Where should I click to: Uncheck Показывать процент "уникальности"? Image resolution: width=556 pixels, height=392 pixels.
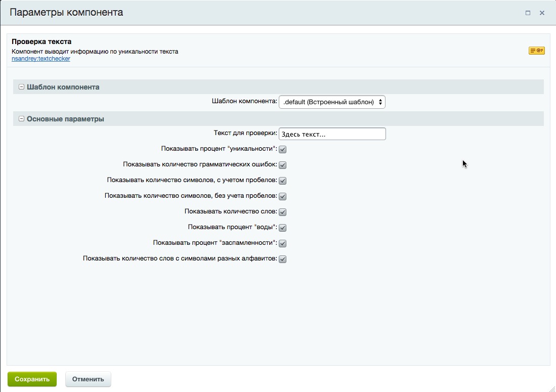point(283,149)
